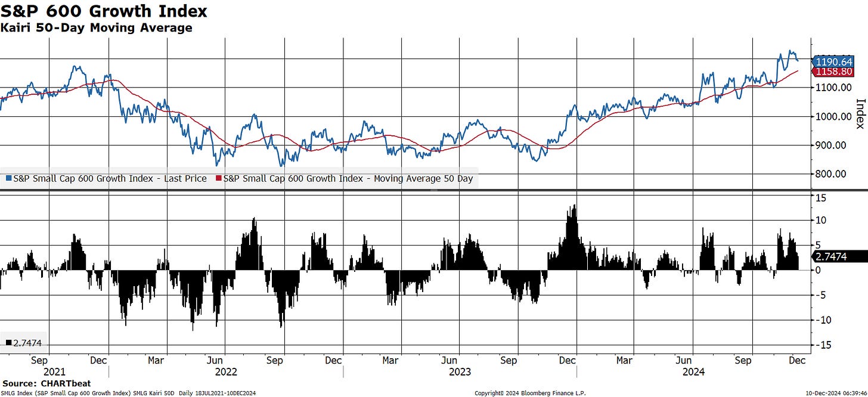868x397 pixels.
Task: Click the 'Kairi 50-Day Moving Average' subtitle
Action: [x=97, y=27]
